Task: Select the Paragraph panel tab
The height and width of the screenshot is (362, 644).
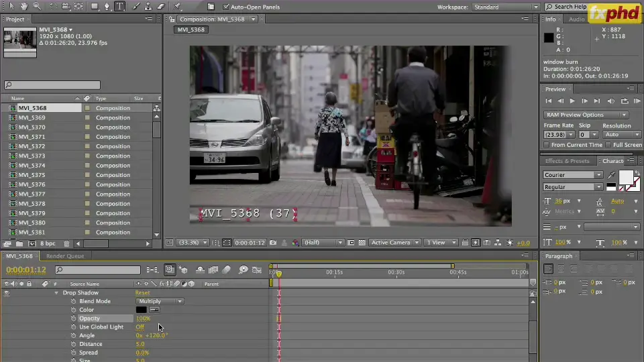Action: pos(559,255)
